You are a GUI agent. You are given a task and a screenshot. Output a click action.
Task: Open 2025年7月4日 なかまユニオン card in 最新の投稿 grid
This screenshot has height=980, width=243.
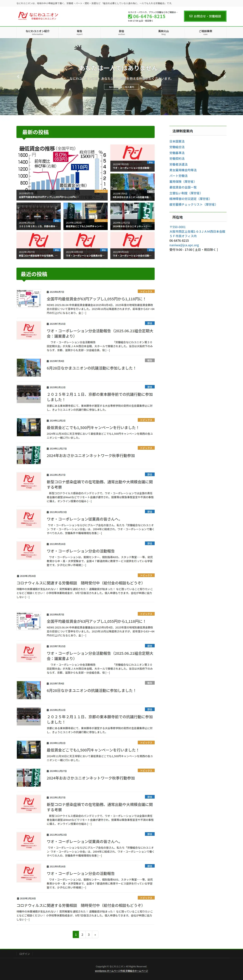click(132, 187)
